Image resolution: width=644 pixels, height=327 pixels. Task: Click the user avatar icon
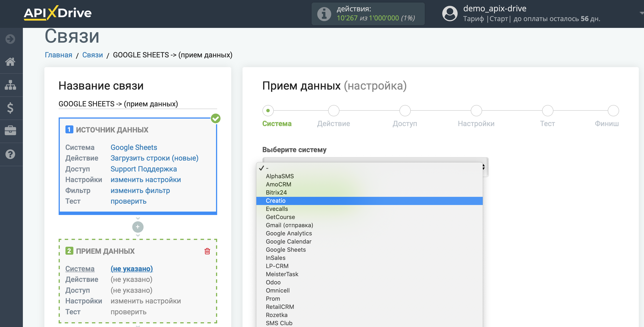[x=450, y=14]
